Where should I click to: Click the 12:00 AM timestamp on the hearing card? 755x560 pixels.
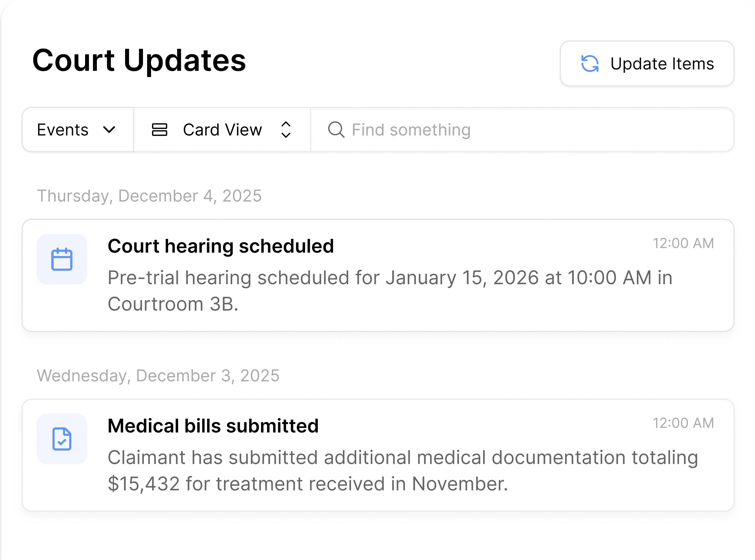tap(683, 244)
